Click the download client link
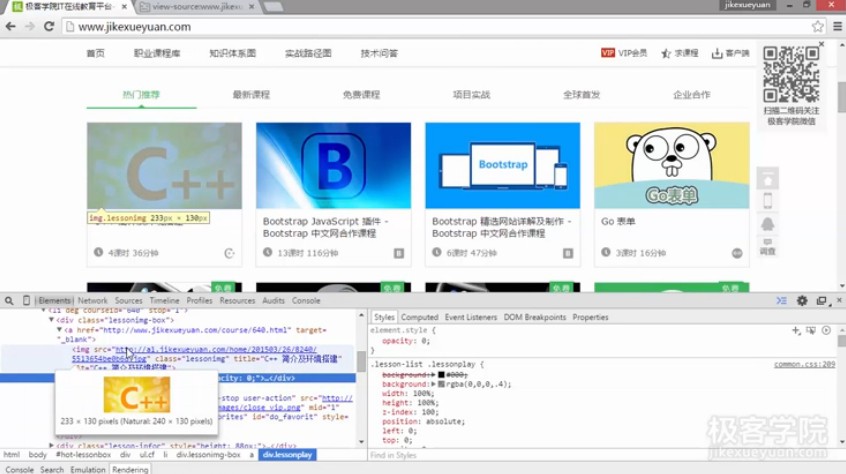 click(x=731, y=53)
